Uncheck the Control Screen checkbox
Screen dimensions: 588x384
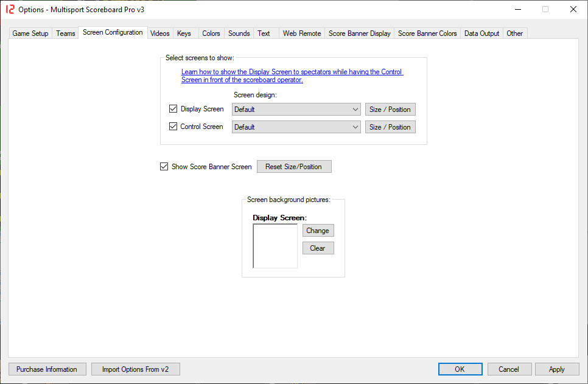click(173, 127)
